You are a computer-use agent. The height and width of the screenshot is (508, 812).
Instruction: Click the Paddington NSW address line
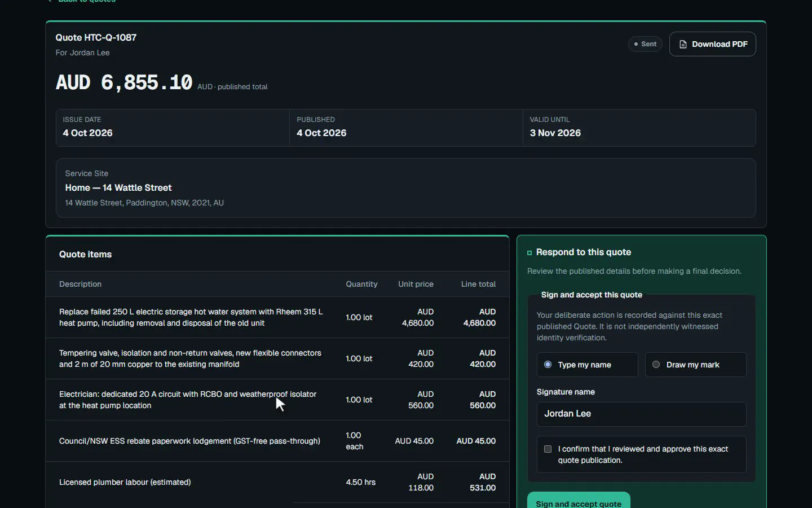(x=144, y=203)
